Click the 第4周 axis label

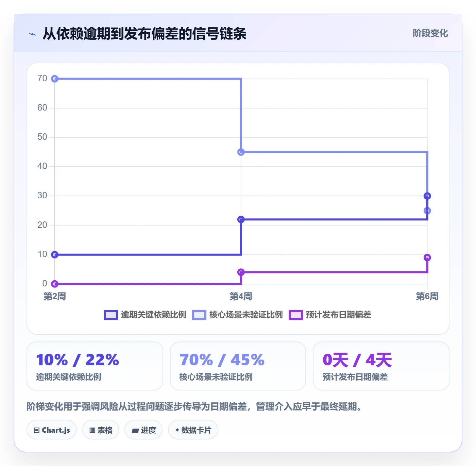point(241,296)
